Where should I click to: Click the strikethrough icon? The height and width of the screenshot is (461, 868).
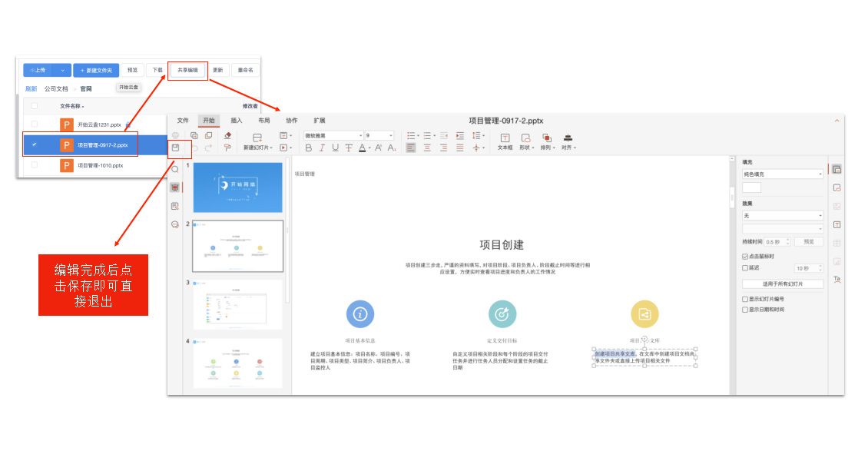coord(349,148)
